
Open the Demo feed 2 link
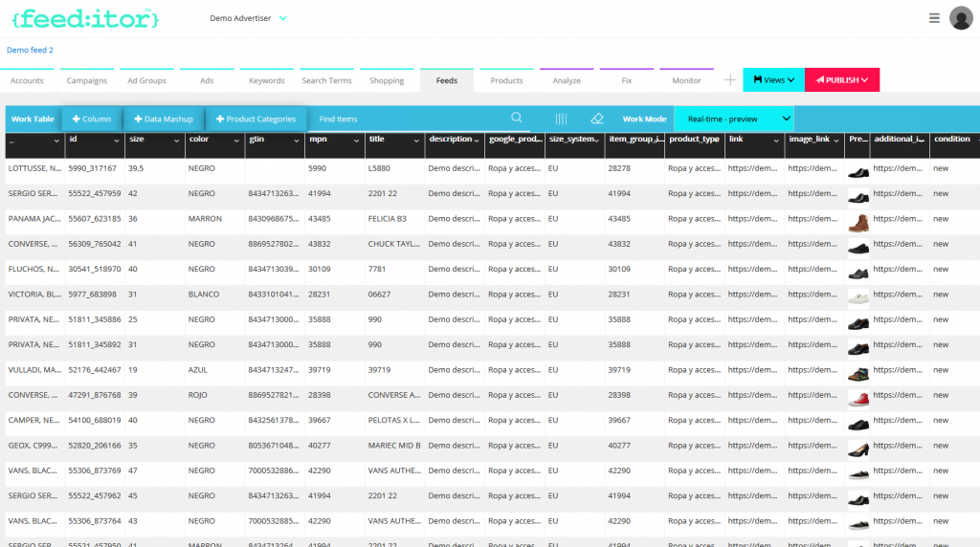[31, 50]
